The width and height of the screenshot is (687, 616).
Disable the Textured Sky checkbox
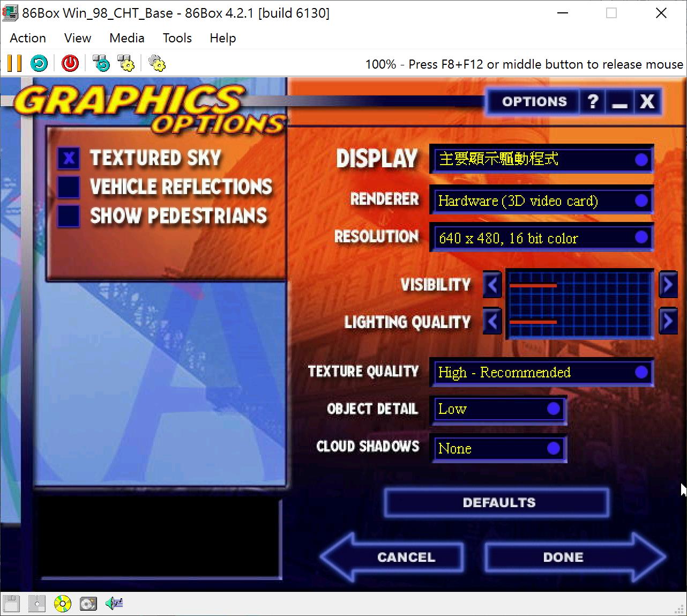[x=69, y=158]
